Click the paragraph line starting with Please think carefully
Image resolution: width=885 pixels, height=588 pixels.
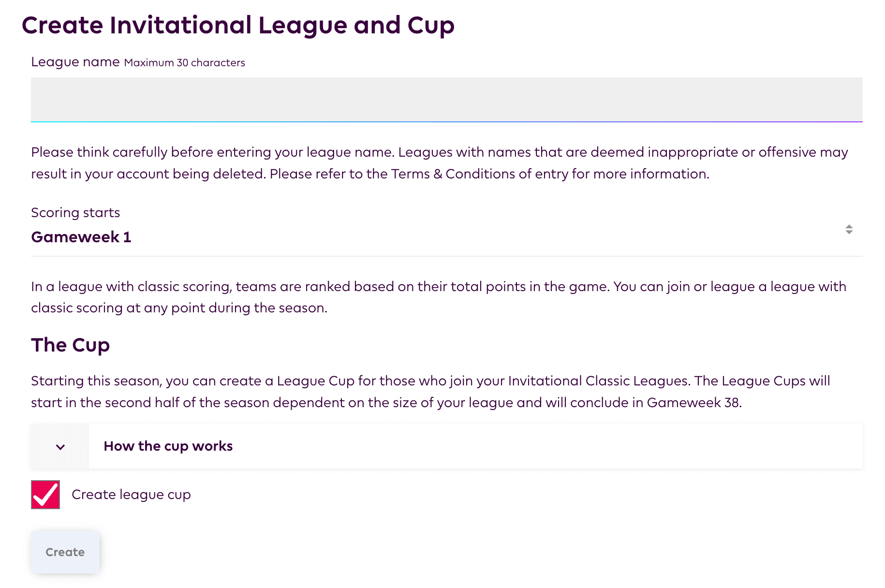[x=440, y=152]
